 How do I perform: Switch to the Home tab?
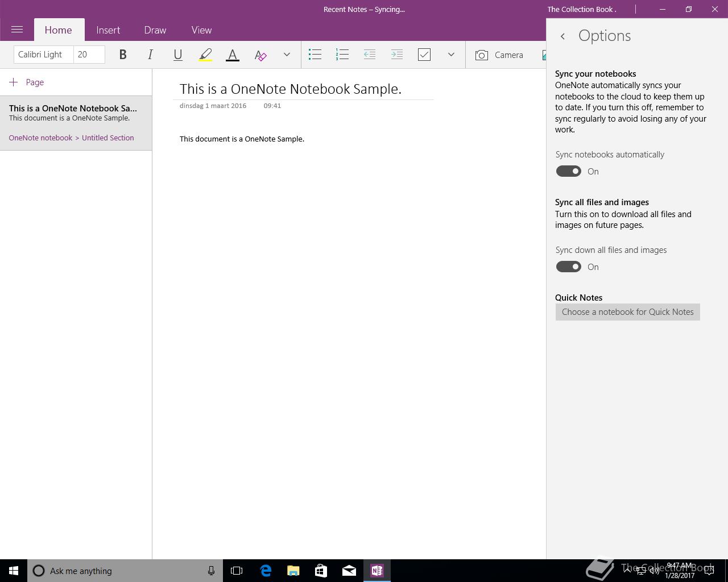(x=59, y=30)
